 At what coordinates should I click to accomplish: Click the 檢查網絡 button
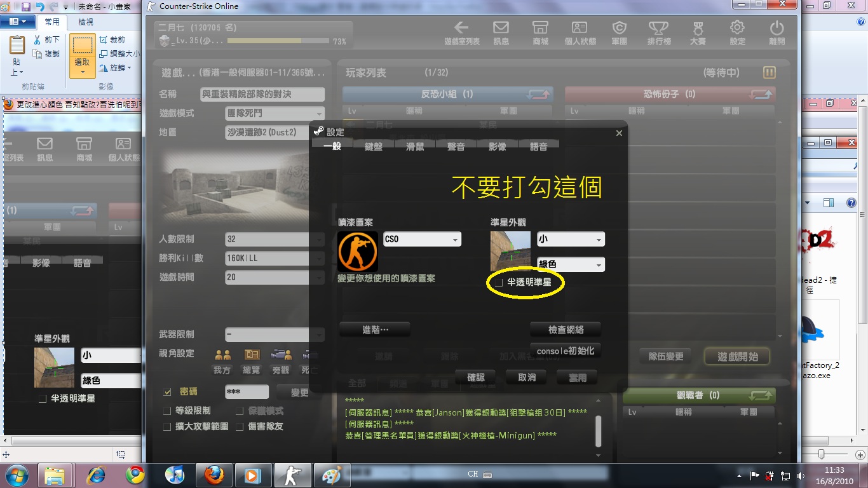565,330
